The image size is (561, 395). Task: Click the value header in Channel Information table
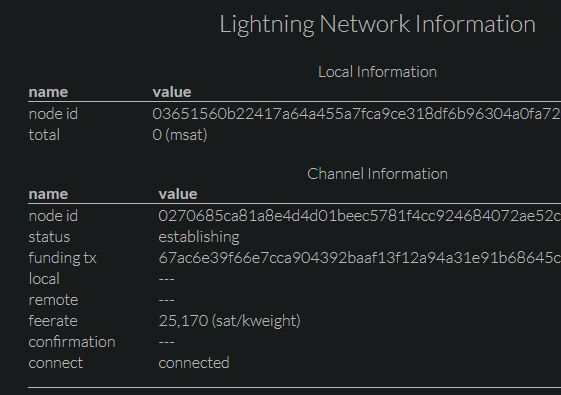(178, 194)
